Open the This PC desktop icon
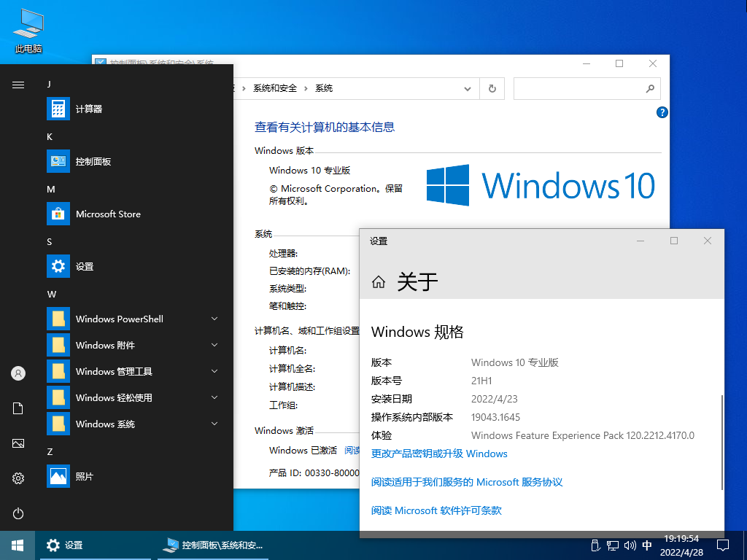Screen dimensions: 747x560 28,30
